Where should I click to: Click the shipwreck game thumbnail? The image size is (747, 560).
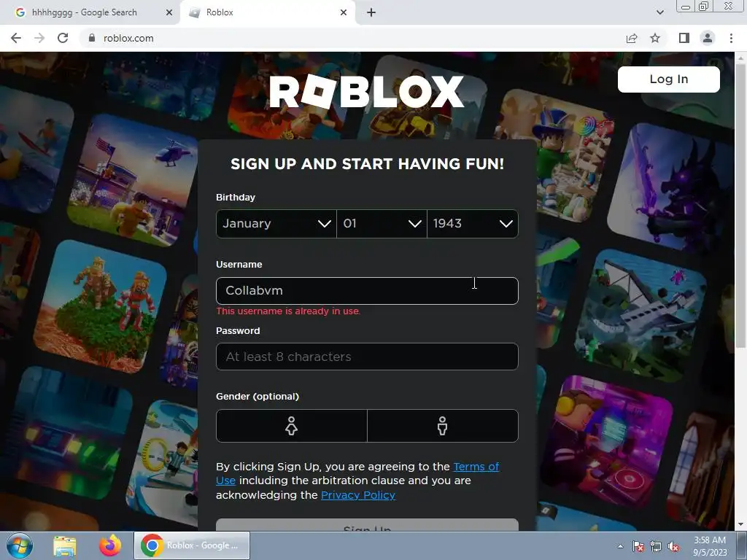point(640,314)
